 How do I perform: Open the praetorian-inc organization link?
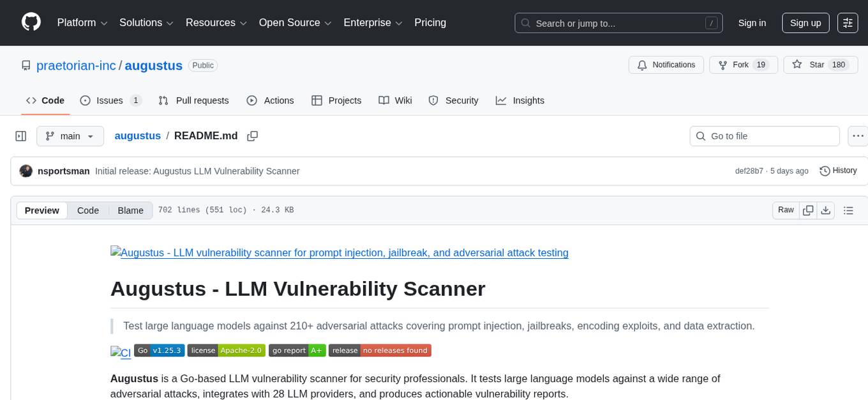point(76,65)
